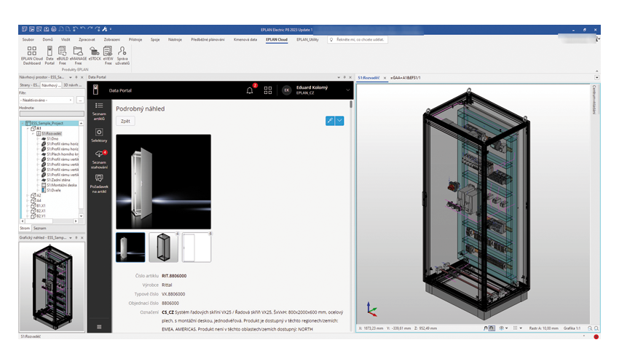Select S1:Zadní stěna in the tree

click(x=58, y=180)
